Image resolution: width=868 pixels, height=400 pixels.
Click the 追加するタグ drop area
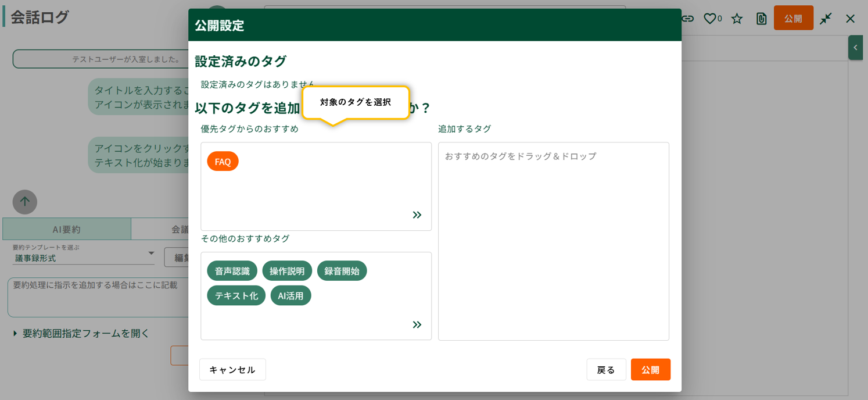coord(553,241)
